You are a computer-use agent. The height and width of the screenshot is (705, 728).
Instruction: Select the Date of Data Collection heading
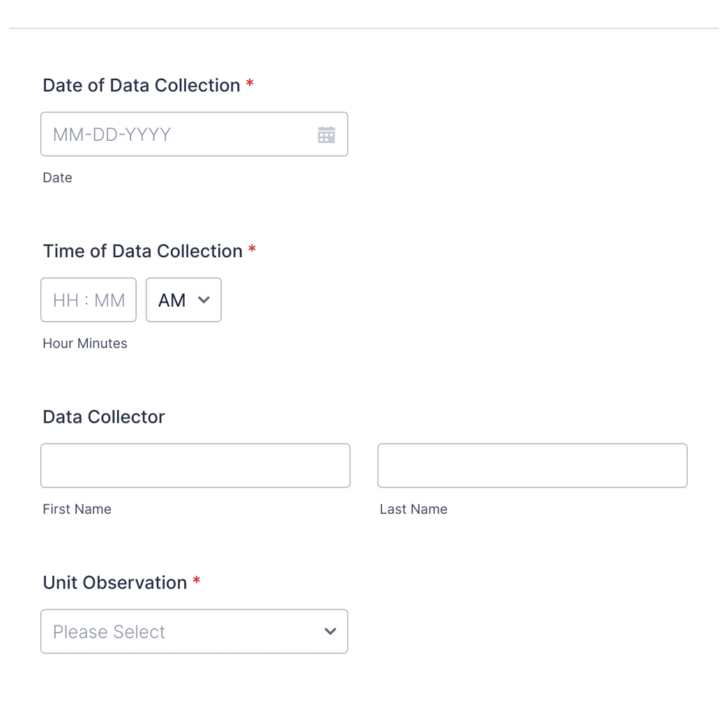[142, 85]
